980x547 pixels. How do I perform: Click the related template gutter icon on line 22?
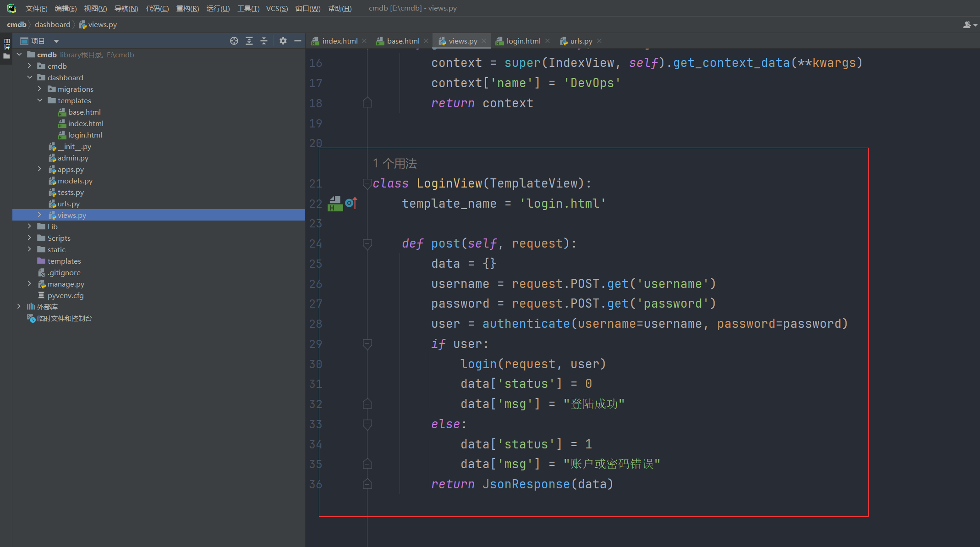pos(335,204)
